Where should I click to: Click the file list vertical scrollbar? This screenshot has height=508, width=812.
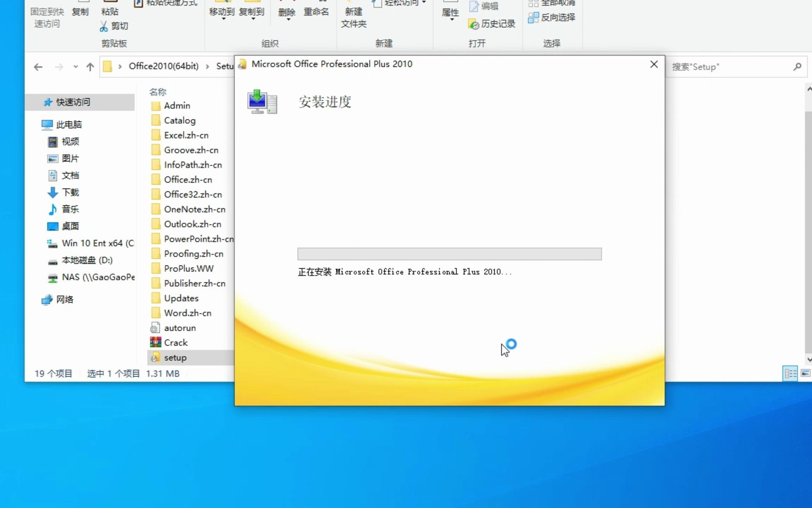point(808,231)
